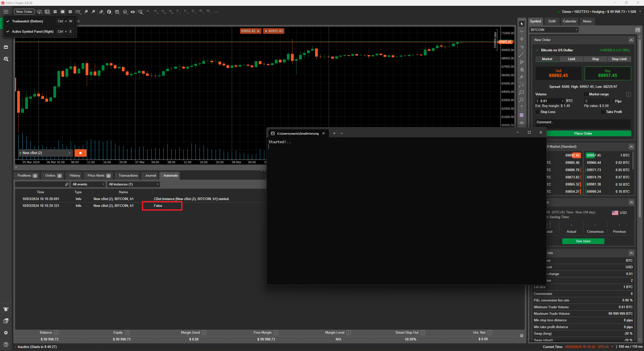Image resolution: width=644 pixels, height=351 pixels.
Task: Collapse the New Order section
Action: 631,40
